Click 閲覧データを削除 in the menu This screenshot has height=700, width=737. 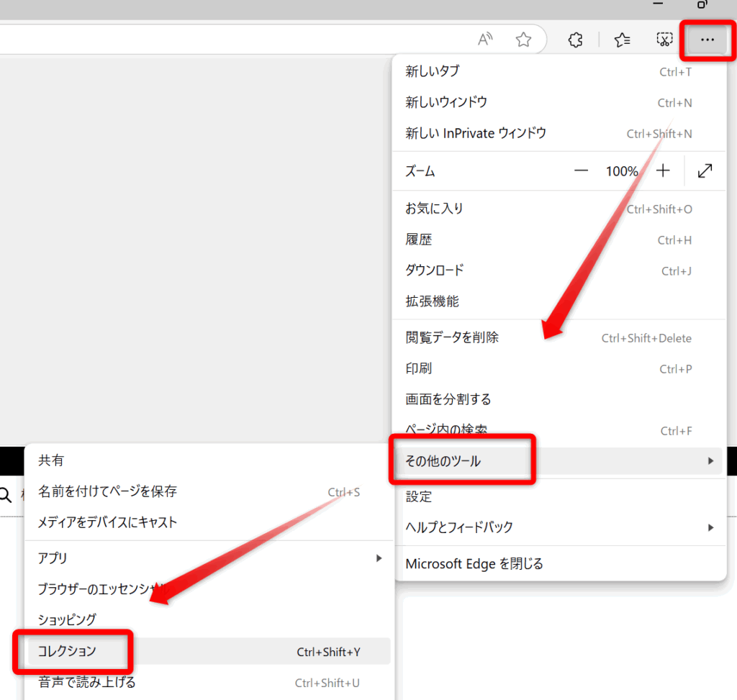[x=452, y=337]
